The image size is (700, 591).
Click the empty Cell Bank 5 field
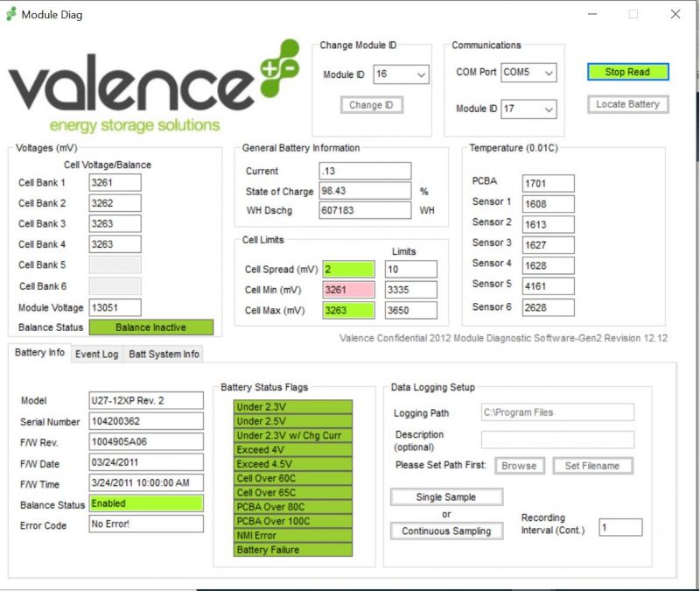(x=115, y=265)
